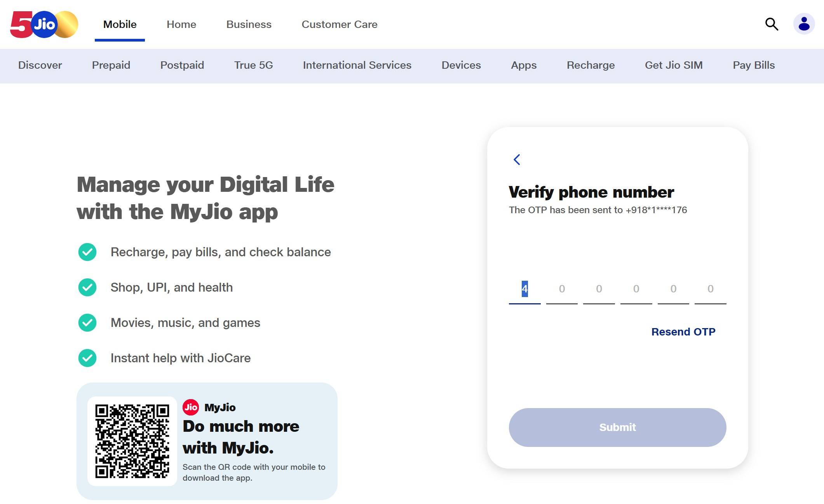
Task: Click the Submit button
Action: point(617,427)
